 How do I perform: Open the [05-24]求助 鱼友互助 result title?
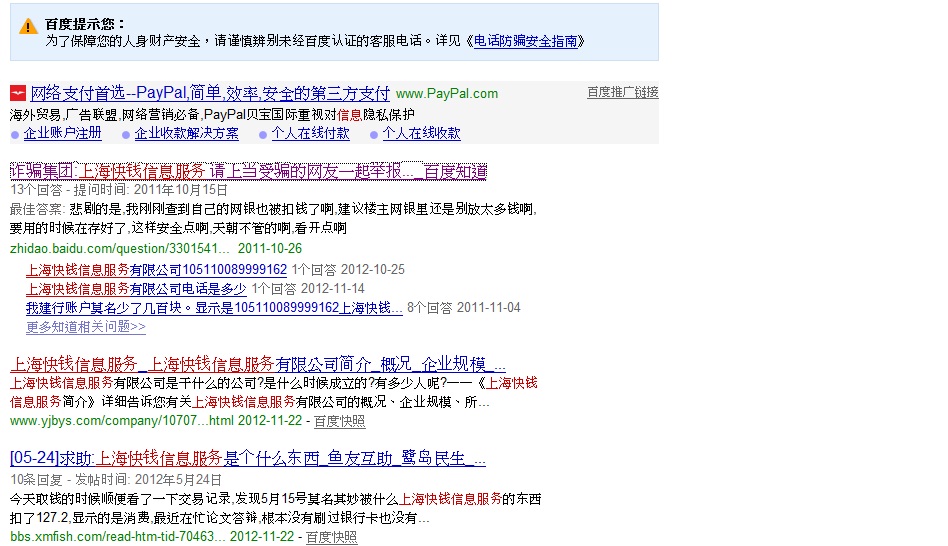248,458
